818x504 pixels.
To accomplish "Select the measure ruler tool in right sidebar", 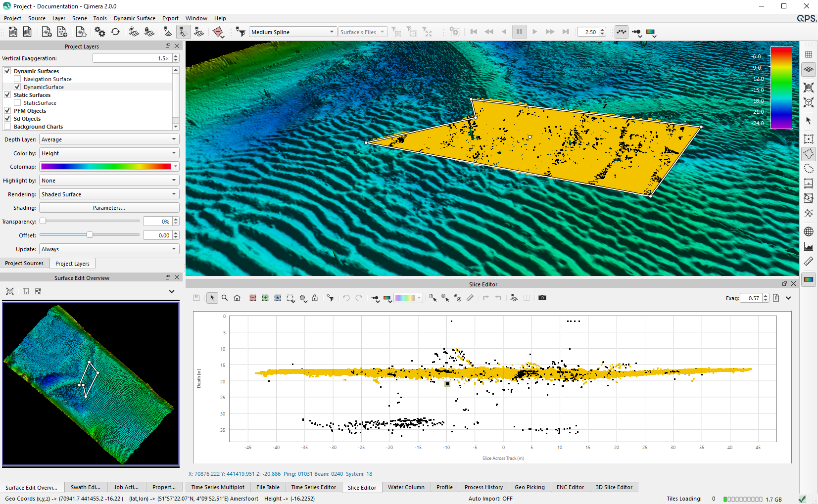I will coord(809,261).
